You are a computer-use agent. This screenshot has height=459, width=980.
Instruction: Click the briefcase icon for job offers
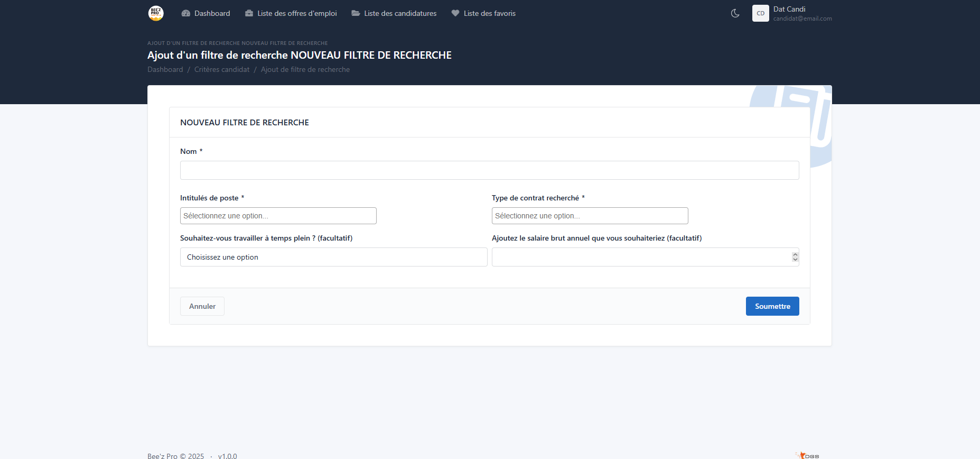(x=249, y=13)
